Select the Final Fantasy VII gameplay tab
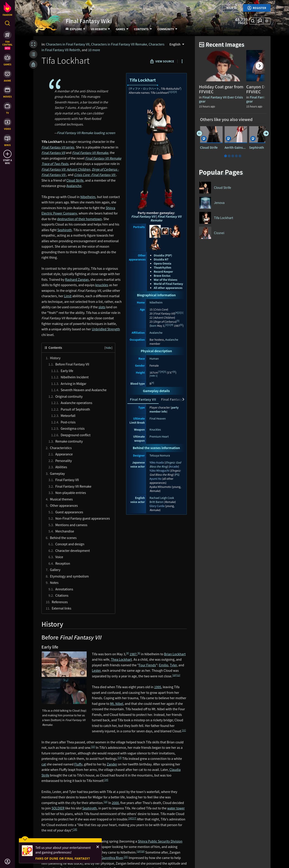This screenshot has height=868, width=289. tap(143, 399)
